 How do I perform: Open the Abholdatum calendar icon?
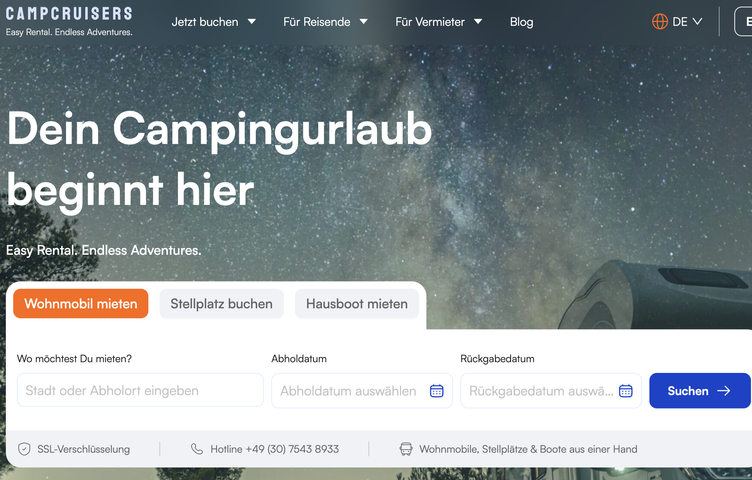pyautogui.click(x=436, y=391)
